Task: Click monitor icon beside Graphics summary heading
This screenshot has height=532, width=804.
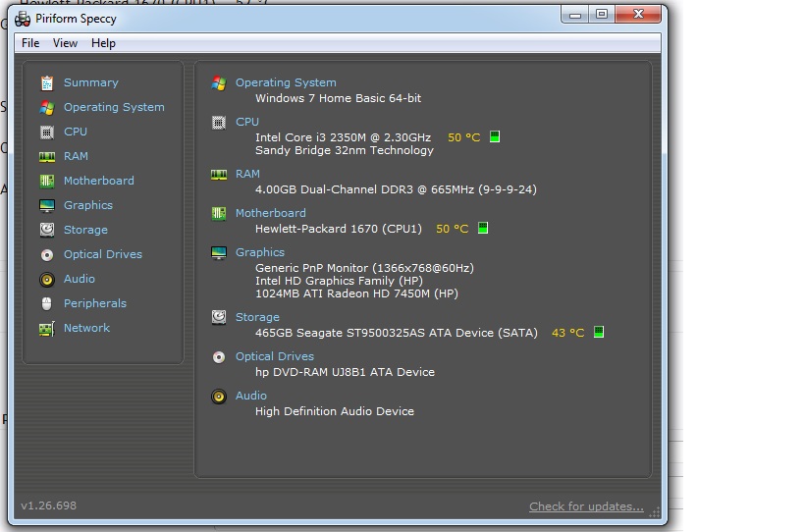Action: [219, 252]
